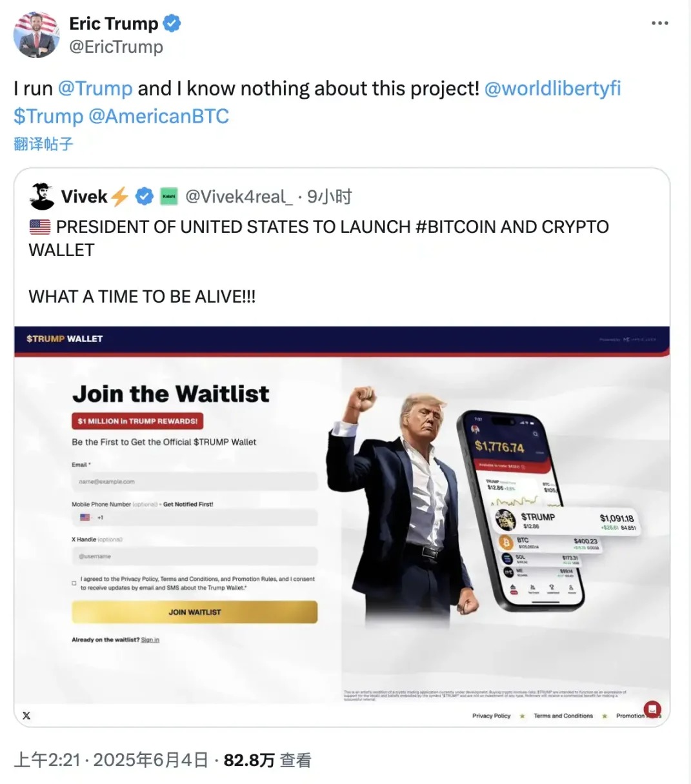The height and width of the screenshot is (784, 691).
Task: Click the Sign in link
Action: coord(150,639)
